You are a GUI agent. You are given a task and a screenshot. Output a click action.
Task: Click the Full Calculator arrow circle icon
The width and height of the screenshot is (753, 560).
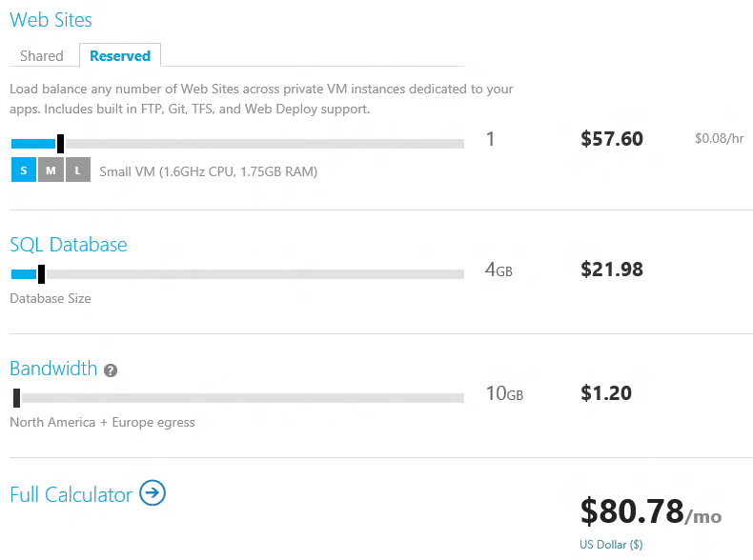[153, 492]
